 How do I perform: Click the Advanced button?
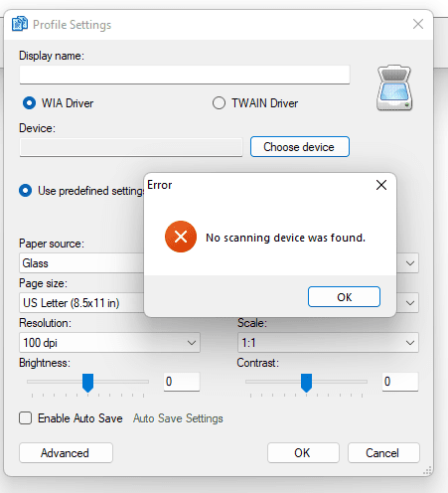pos(66,452)
